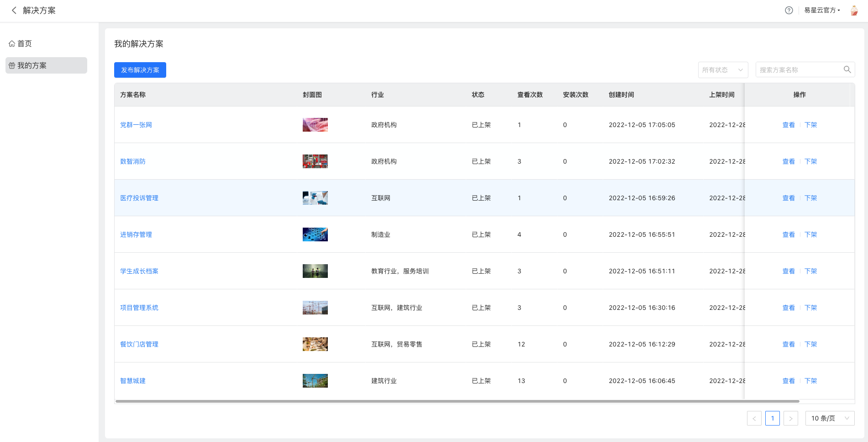This screenshot has height=442, width=868.
Task: Click the 方案名称 column header
Action: 133,95
